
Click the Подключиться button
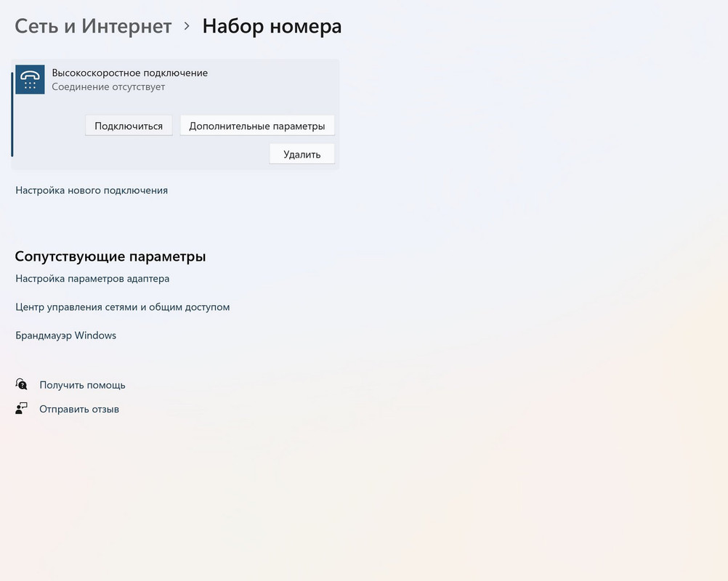click(129, 126)
